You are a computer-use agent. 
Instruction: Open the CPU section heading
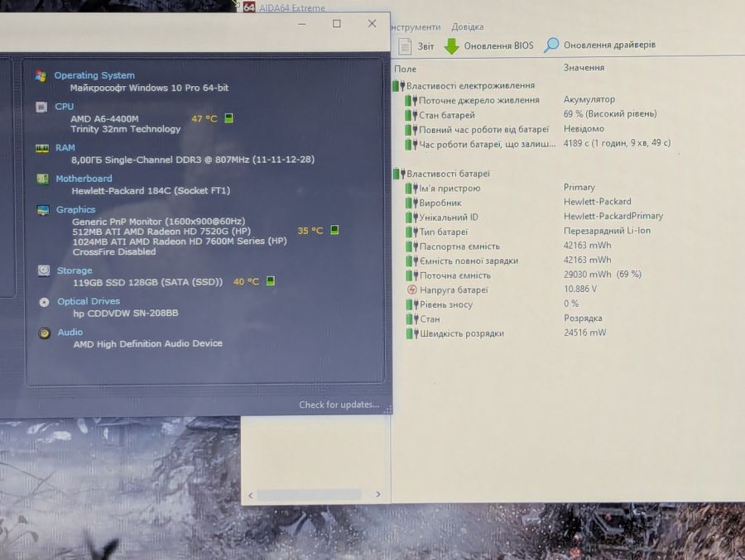(x=64, y=107)
